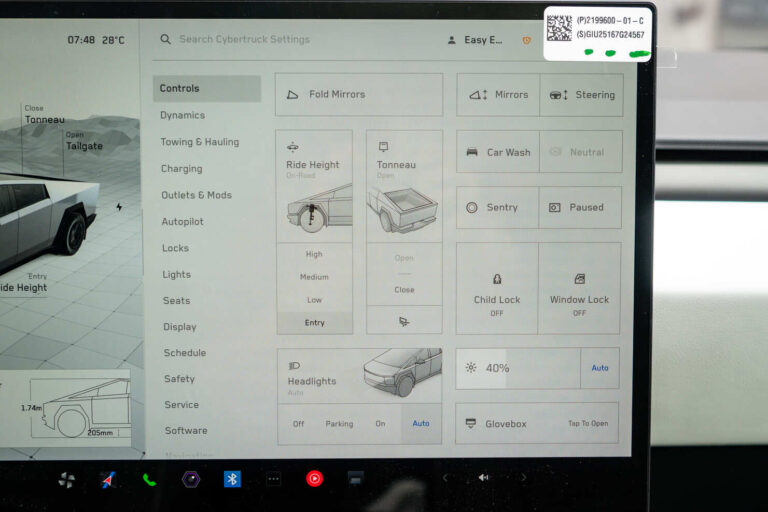
Task: Open the Lights settings
Action: click(x=176, y=274)
